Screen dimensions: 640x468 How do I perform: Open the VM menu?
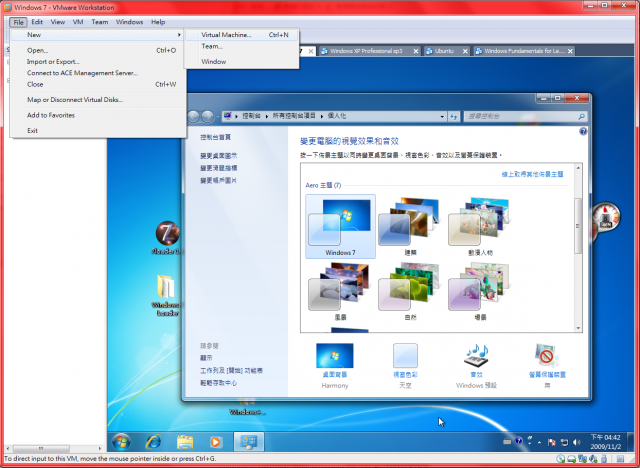click(78, 22)
